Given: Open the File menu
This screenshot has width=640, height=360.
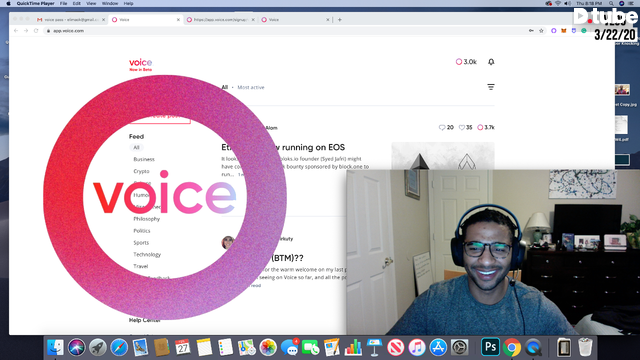Looking at the screenshot, I should point(63,3).
